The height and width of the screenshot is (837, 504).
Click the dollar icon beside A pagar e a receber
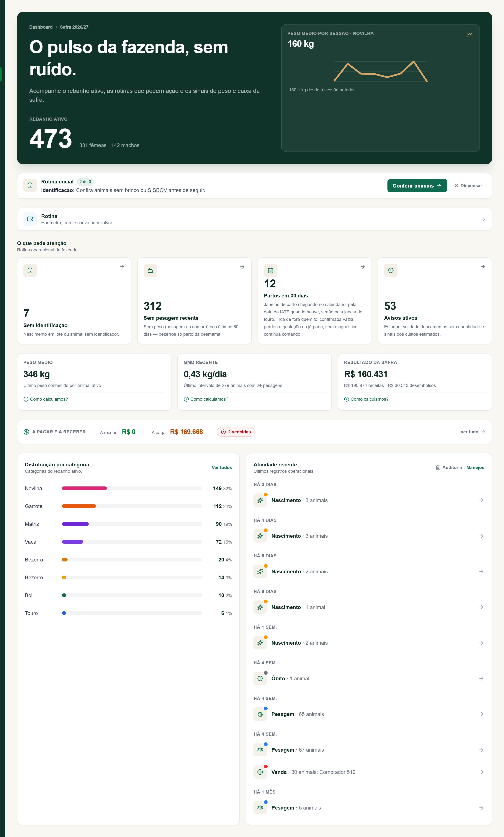click(x=26, y=432)
